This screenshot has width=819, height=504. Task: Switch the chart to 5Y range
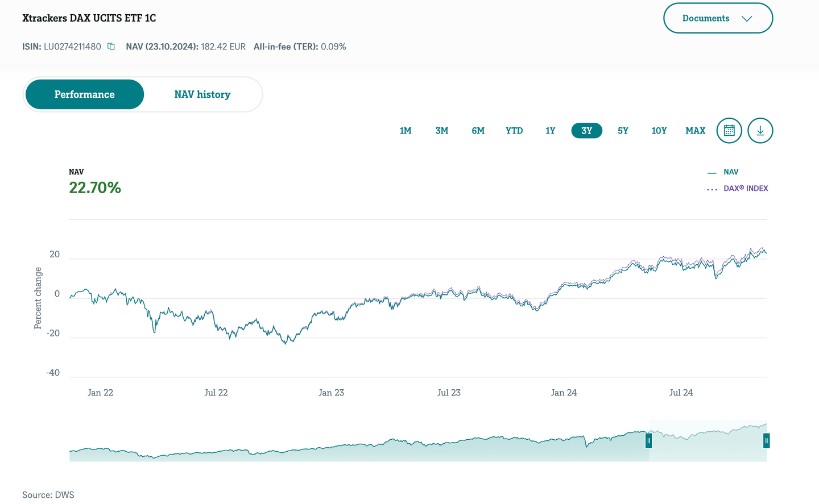[623, 131]
